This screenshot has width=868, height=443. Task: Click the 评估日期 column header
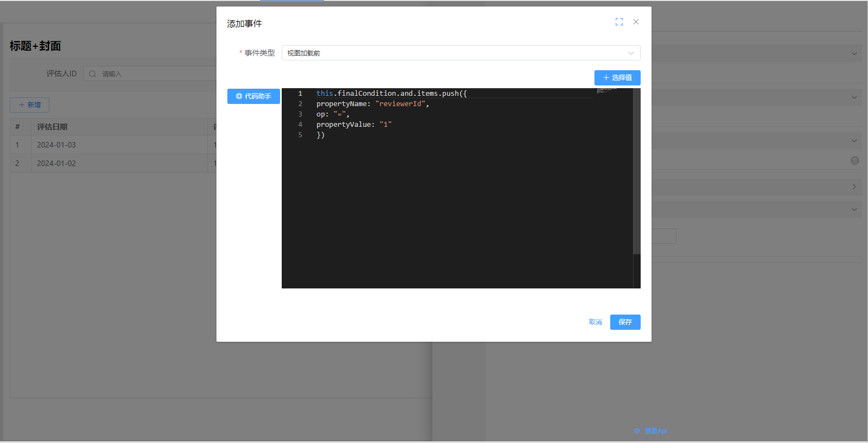pos(52,127)
